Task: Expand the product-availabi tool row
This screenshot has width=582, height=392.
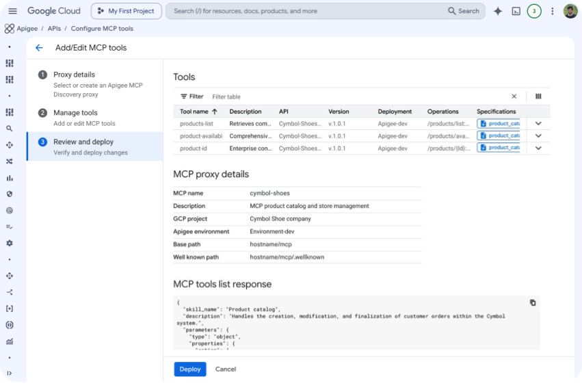Action: coord(538,136)
